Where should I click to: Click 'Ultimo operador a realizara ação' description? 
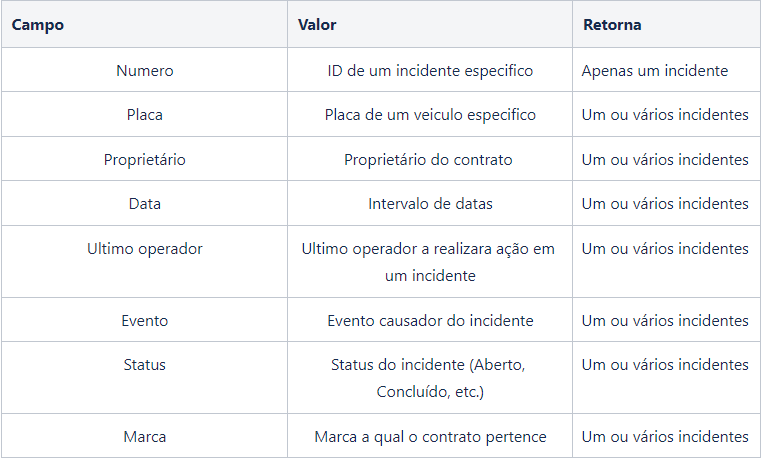430,261
